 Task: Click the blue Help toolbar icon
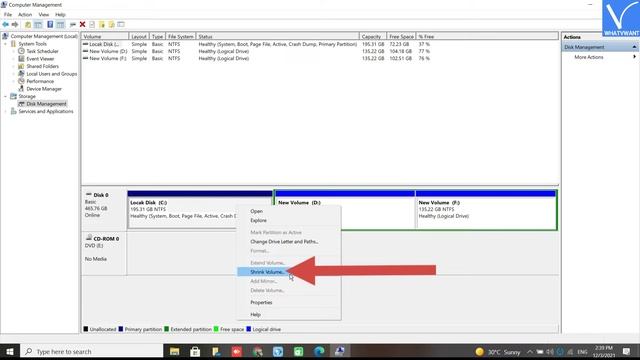pyautogui.click(x=50, y=24)
